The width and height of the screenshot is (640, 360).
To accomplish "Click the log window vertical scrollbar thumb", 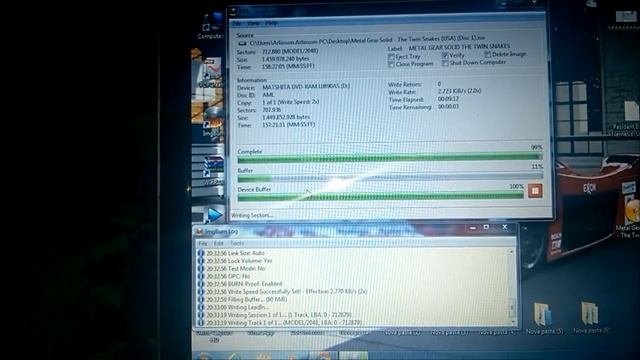I will coord(511,309).
